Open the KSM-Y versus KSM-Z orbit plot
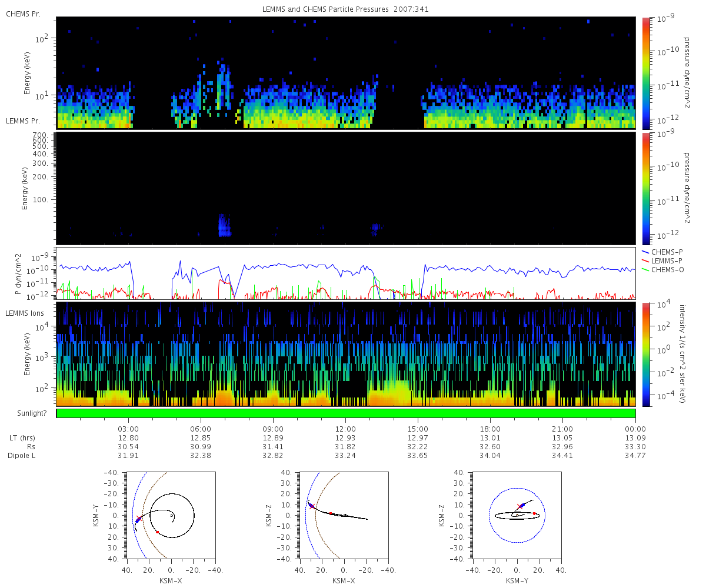 (x=517, y=516)
